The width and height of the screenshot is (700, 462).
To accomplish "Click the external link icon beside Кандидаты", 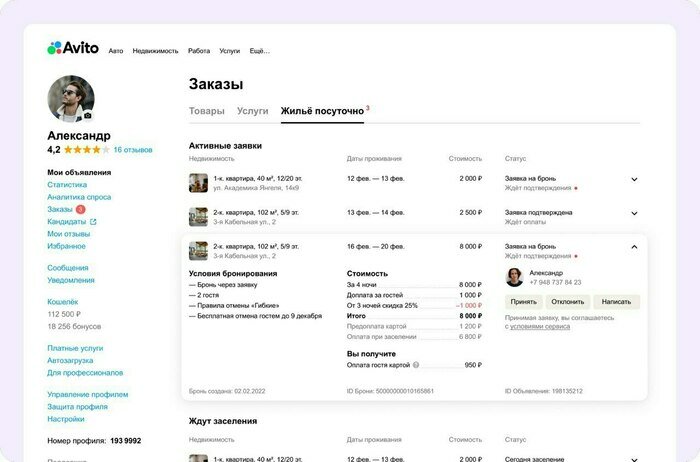I will pyautogui.click(x=93, y=222).
